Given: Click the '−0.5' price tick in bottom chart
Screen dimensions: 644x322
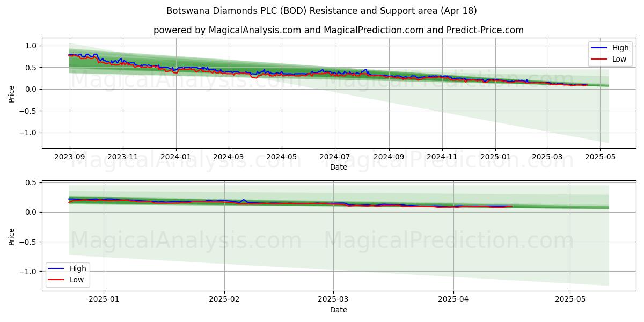Looking at the screenshot, I should click(x=28, y=242).
